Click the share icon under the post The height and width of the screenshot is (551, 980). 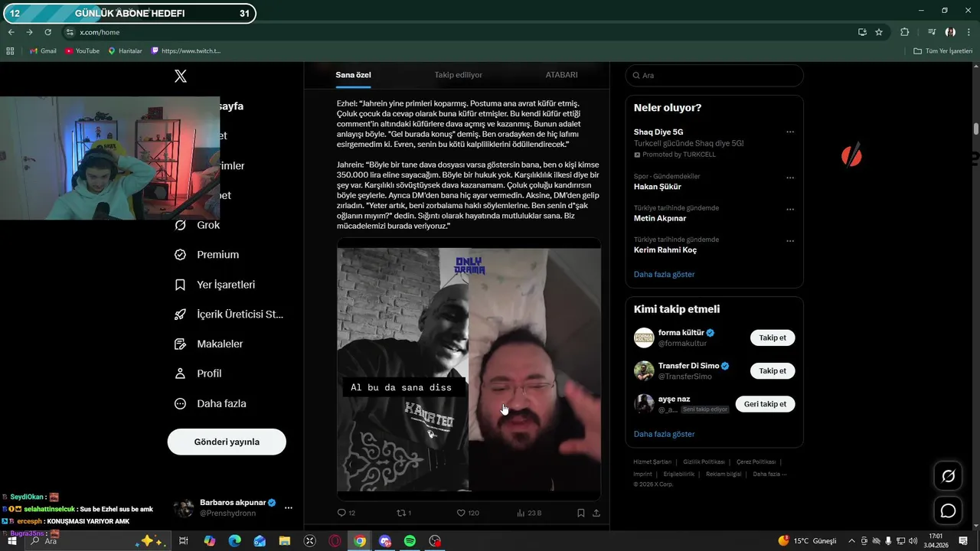[x=596, y=513]
